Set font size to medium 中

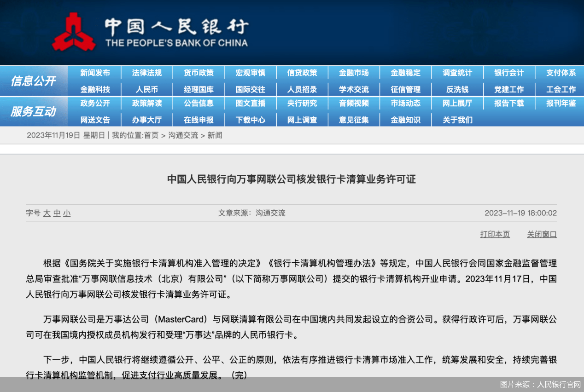(57, 213)
